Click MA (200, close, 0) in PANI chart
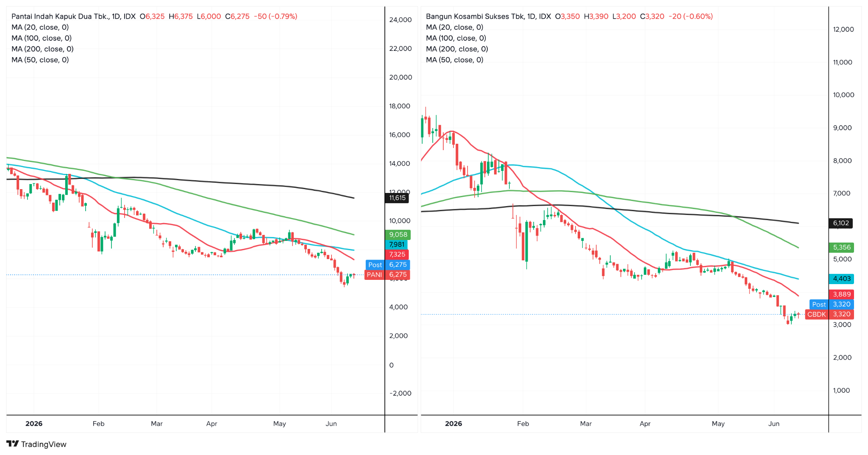This screenshot has height=455, width=868. click(42, 49)
